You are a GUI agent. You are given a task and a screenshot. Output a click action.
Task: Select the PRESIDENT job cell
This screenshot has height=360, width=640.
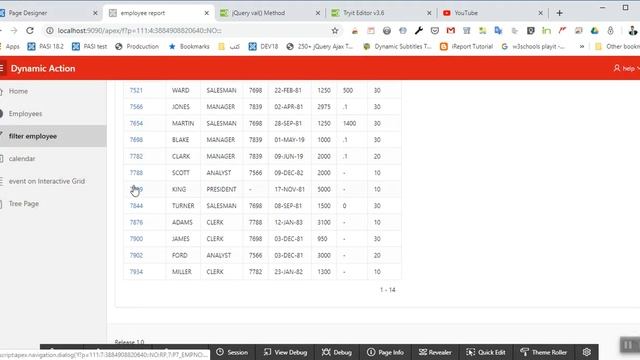pyautogui.click(x=221, y=189)
